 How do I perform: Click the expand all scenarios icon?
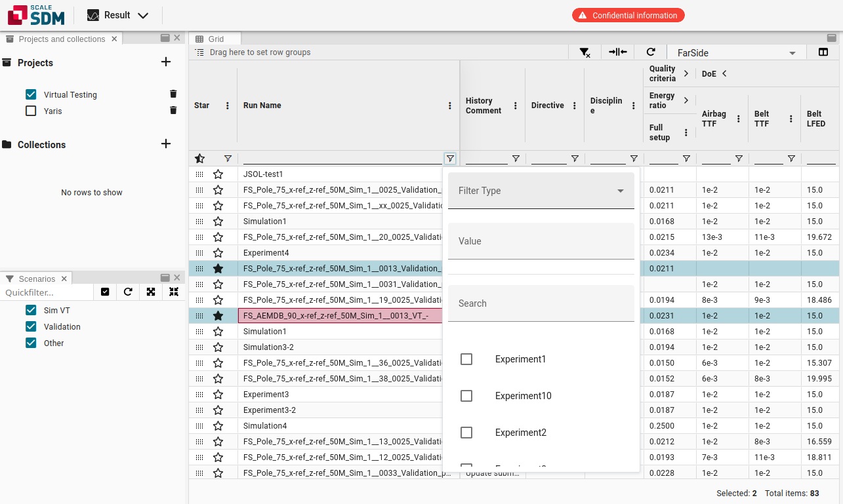151,292
